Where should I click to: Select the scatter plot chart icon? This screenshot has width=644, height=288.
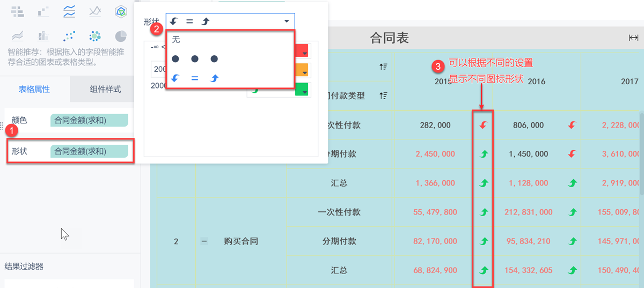coord(69,36)
